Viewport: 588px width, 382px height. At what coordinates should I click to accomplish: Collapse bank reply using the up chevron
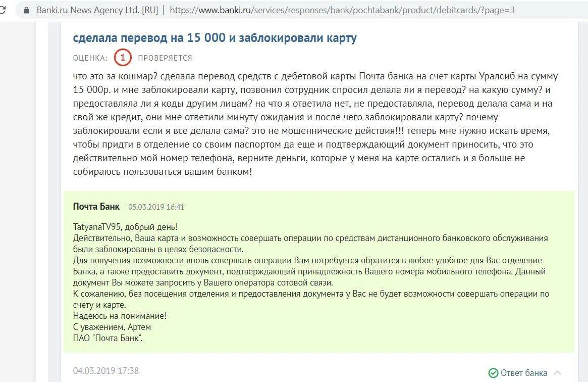click(558, 372)
